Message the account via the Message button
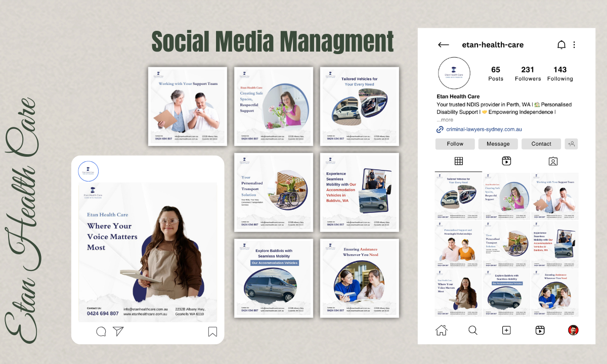This screenshot has width=607, height=364. click(x=498, y=144)
